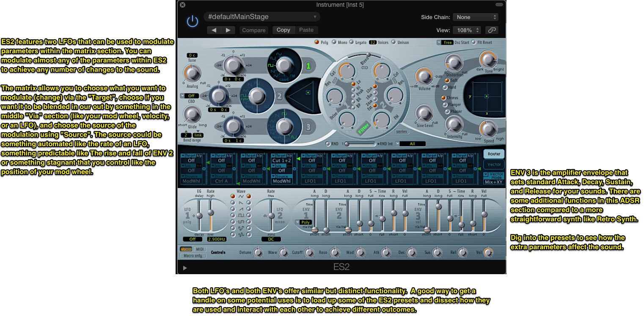Load the next preset with right arrow
The image size is (644, 316).
pyautogui.click(x=228, y=30)
